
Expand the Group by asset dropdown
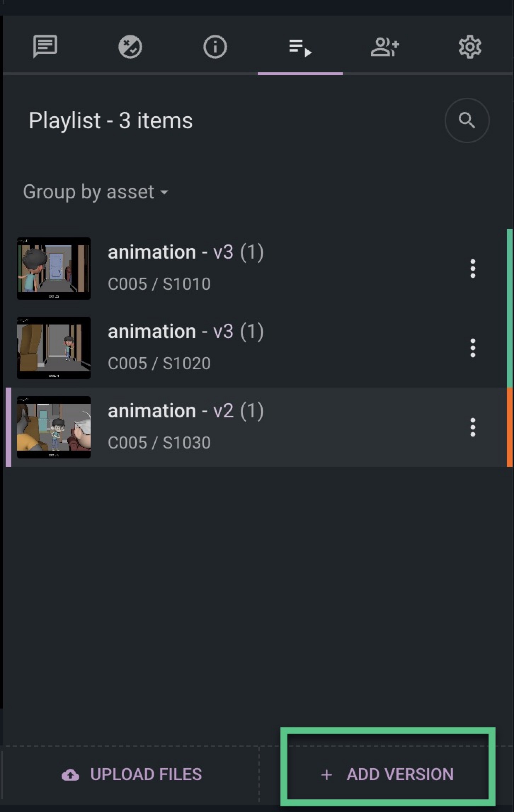[x=96, y=192]
